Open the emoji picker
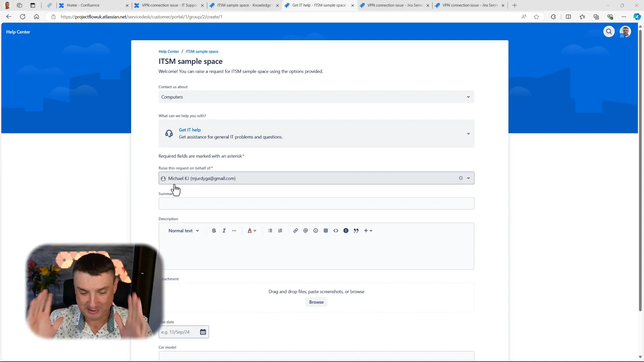Viewport: 644px width, 362px height. click(x=316, y=231)
